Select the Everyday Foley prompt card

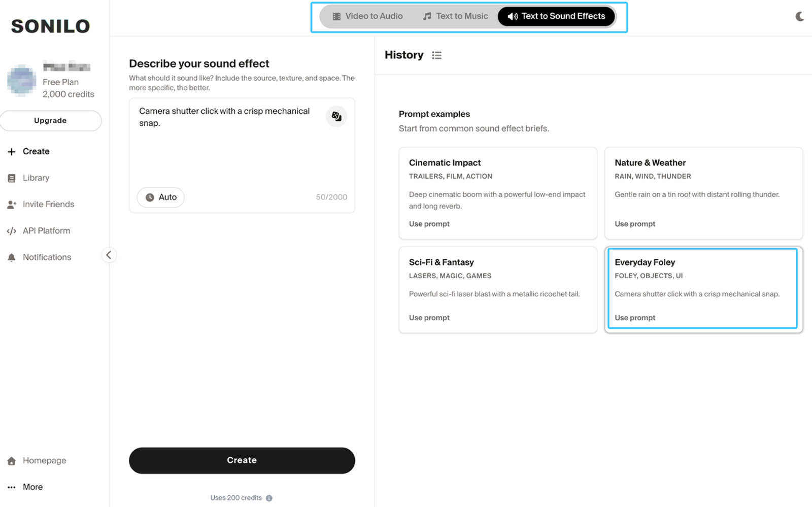tap(704, 290)
